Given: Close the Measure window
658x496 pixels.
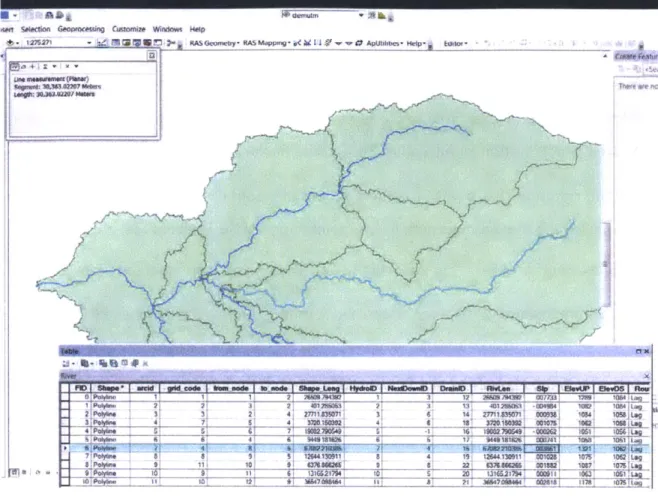Looking at the screenshot, I should 152,55.
